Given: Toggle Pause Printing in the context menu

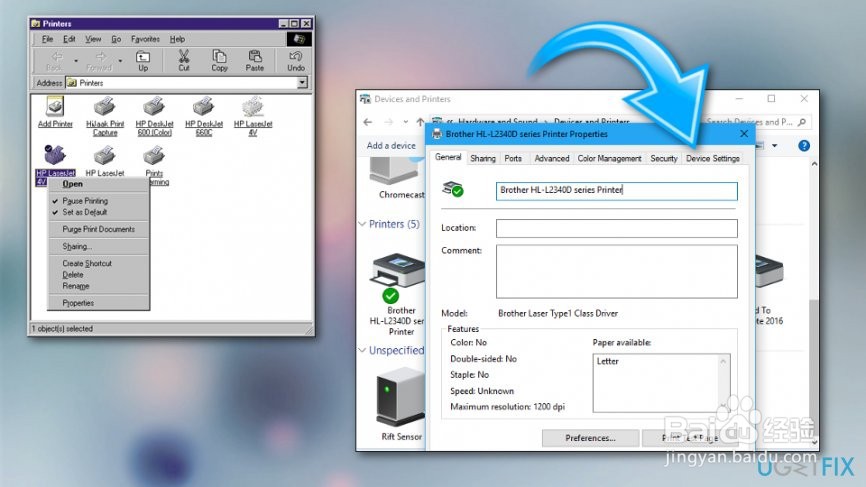Looking at the screenshot, I should click(98, 201).
